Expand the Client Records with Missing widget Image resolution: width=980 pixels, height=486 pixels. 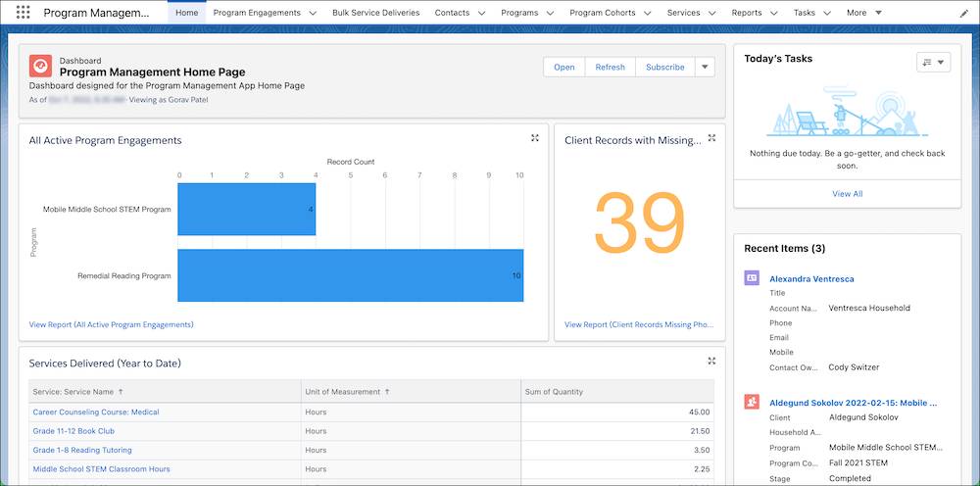point(711,138)
